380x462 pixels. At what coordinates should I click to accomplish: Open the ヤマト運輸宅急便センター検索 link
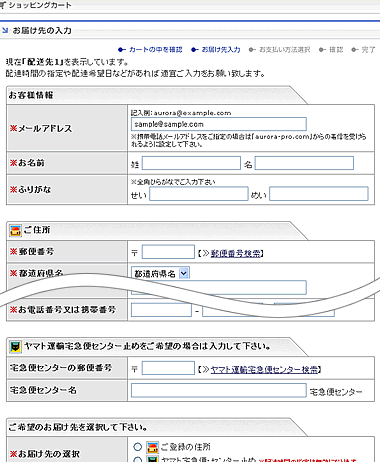[264, 370]
